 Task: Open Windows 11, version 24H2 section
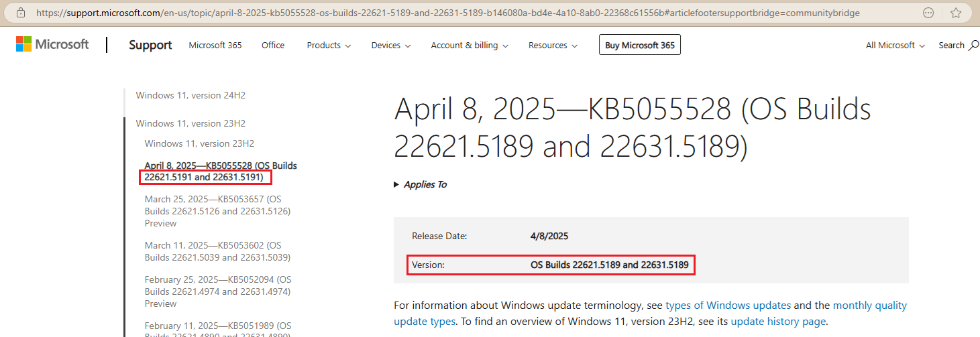tap(190, 95)
